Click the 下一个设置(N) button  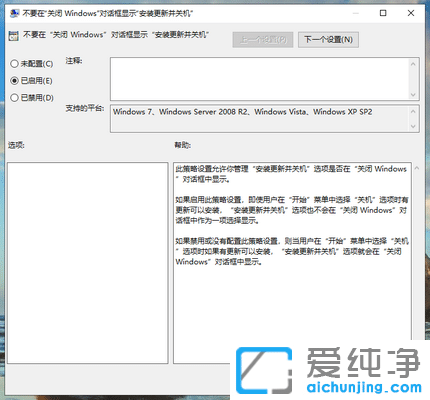[x=328, y=40]
